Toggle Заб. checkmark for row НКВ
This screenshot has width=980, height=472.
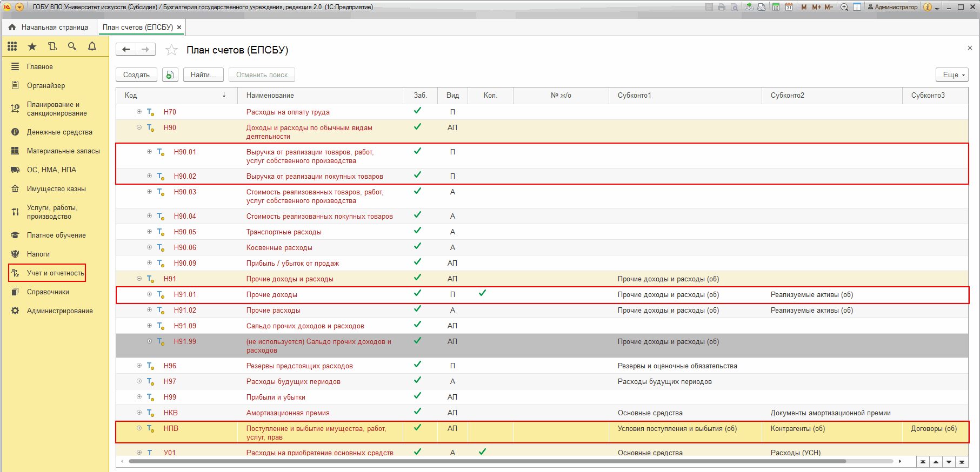tap(417, 412)
